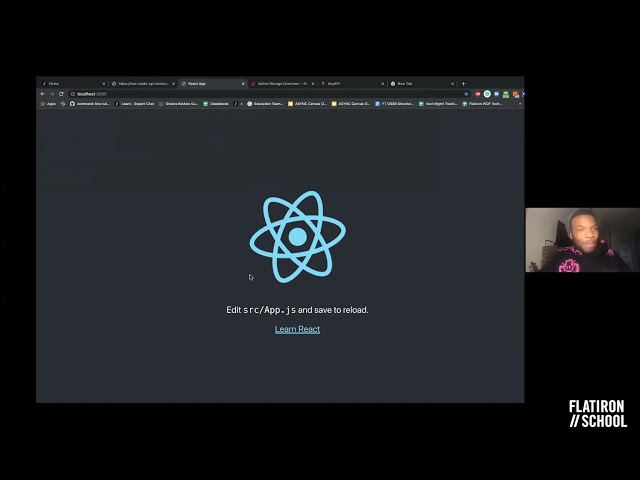Click the browser back arrow
Screen dimensions: 640x480
[x=42, y=94]
